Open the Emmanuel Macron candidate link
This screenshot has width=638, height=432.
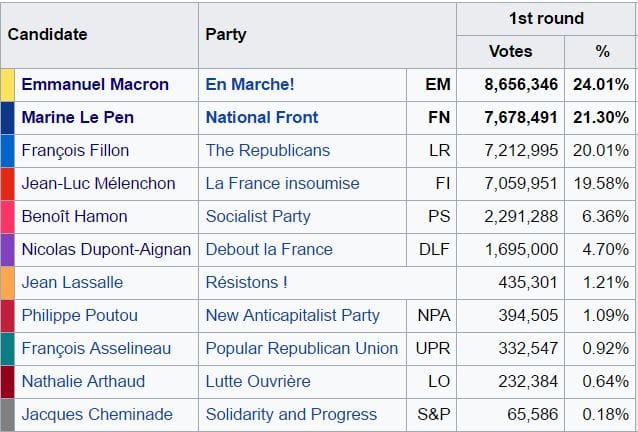(x=95, y=84)
